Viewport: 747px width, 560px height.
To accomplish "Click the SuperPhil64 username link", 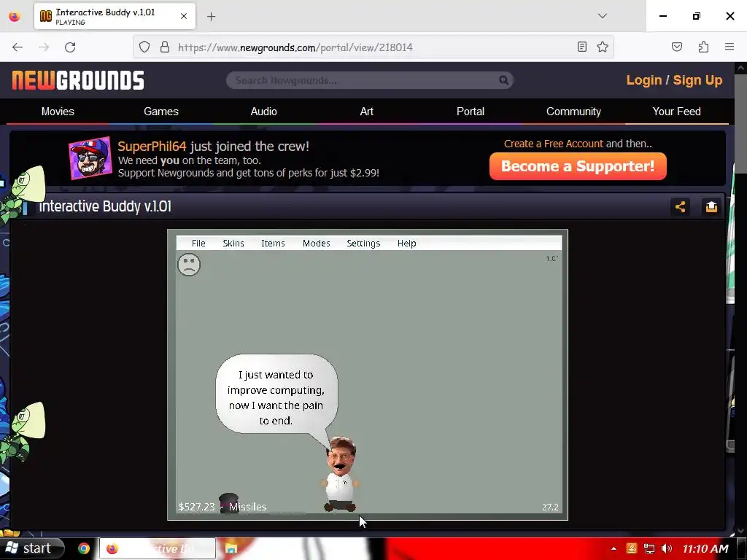I will (x=152, y=146).
